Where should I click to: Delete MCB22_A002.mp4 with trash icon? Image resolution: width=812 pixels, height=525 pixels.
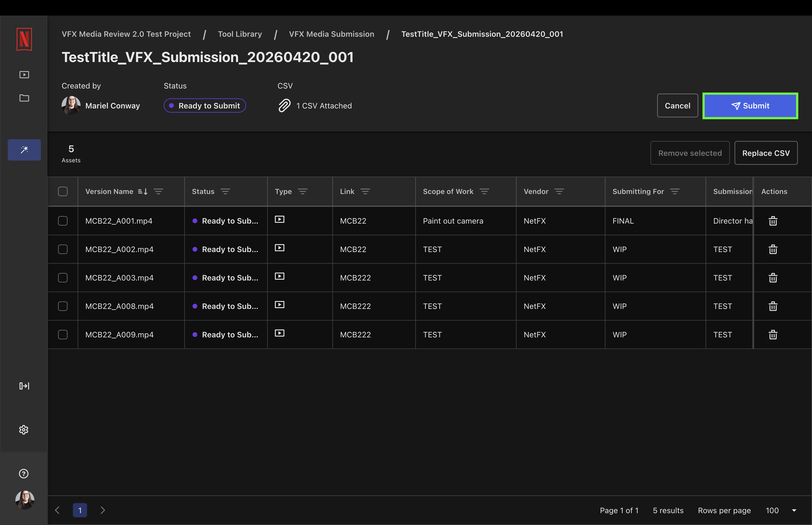coord(773,249)
